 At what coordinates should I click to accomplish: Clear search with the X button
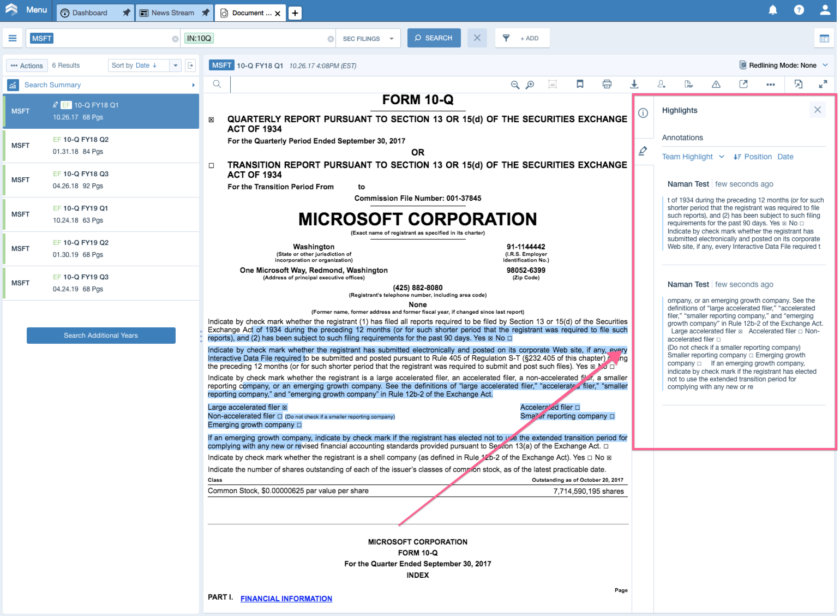click(x=477, y=38)
